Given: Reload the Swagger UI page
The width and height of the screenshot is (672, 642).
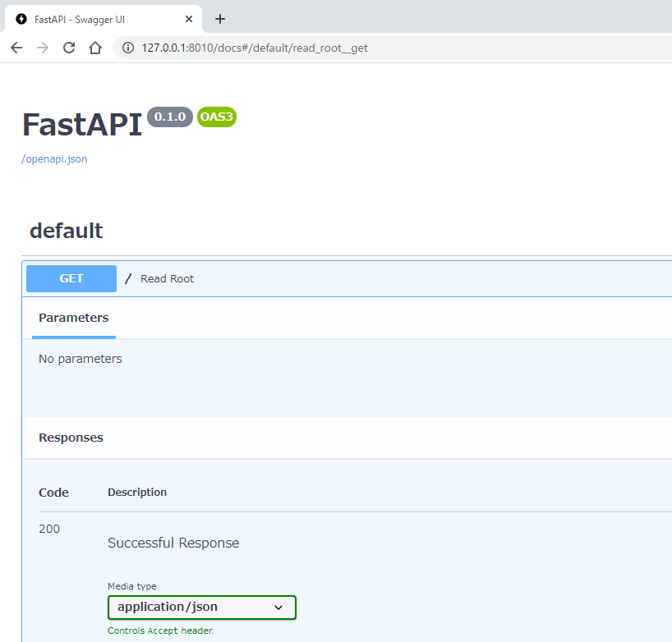Looking at the screenshot, I should point(69,48).
